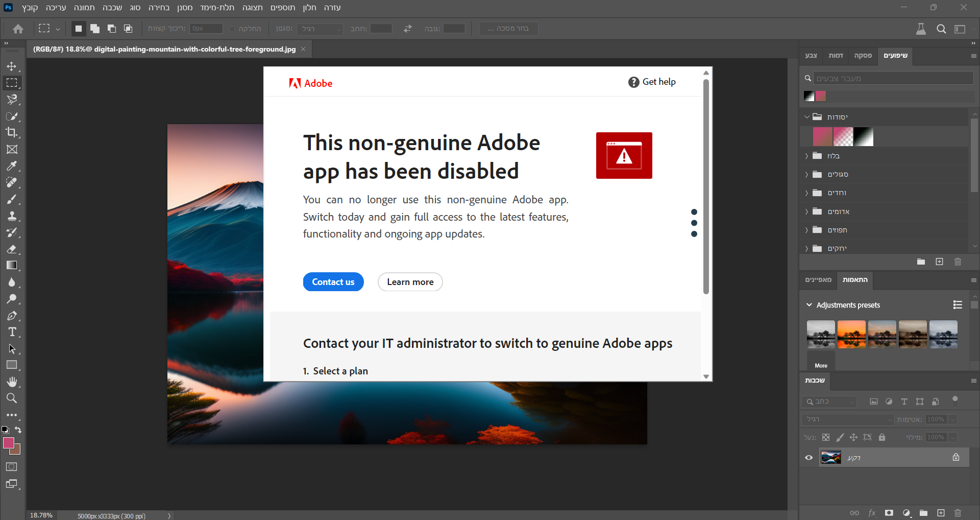Screen dimensions: 980x520
Task: Create new gradient group folder icon
Action: pyautogui.click(x=921, y=262)
